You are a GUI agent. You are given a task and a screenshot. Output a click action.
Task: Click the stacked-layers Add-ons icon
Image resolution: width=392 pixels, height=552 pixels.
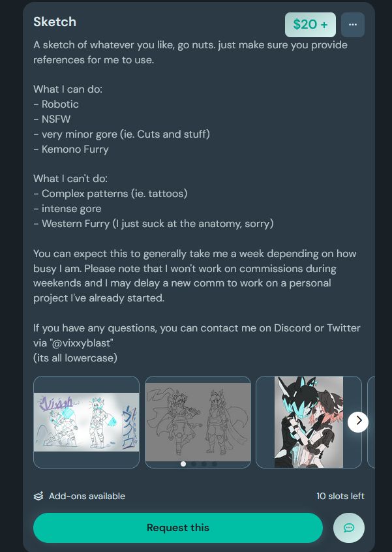click(x=38, y=496)
